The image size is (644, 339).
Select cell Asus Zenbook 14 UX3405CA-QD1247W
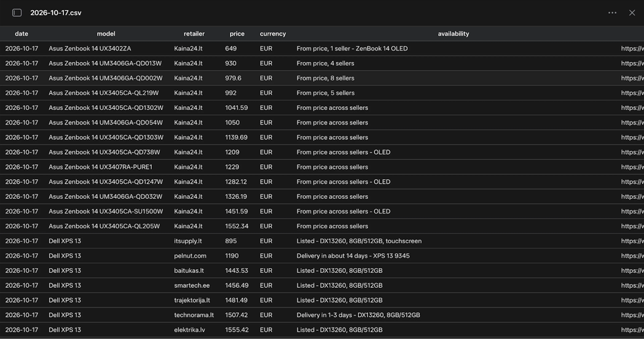point(106,182)
